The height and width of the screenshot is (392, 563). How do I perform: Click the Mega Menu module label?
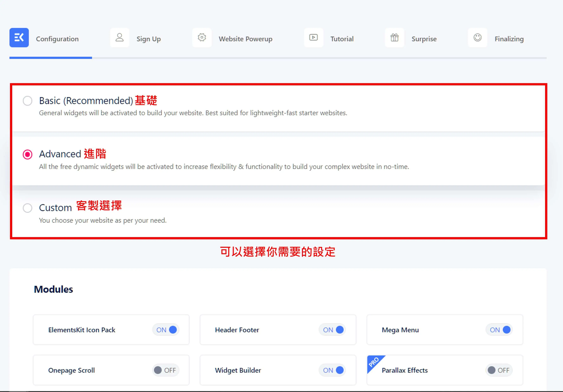pyautogui.click(x=400, y=330)
